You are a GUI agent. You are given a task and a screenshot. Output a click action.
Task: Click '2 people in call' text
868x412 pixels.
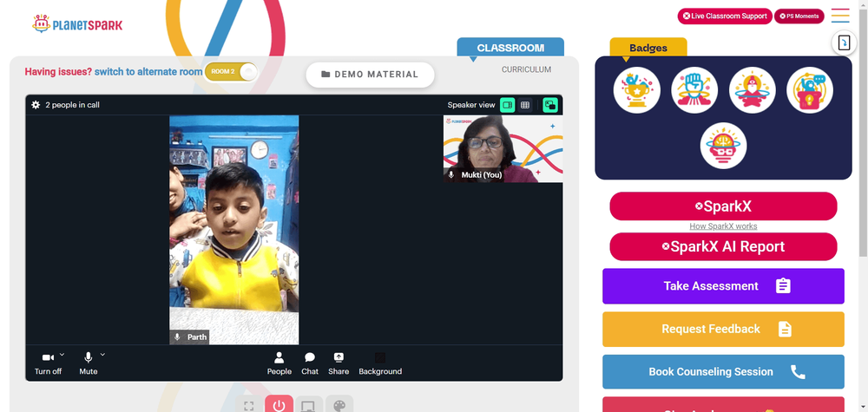pyautogui.click(x=73, y=105)
